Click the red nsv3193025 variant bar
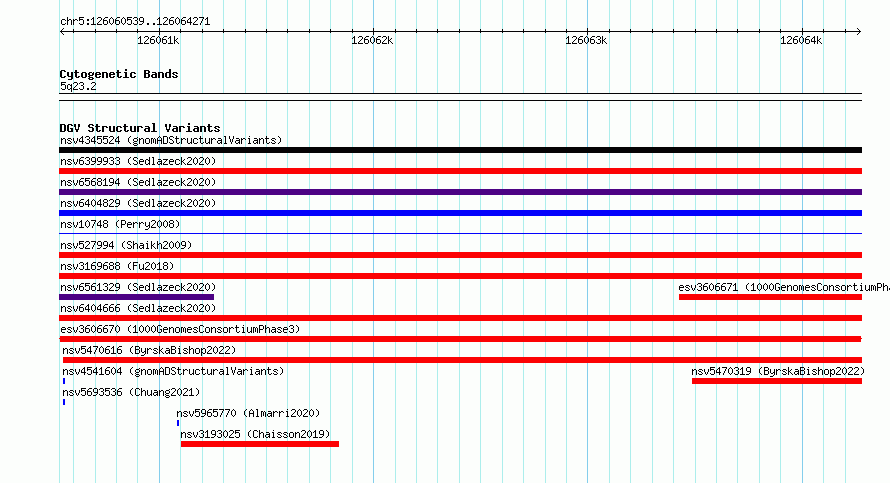Viewport: 890px width, 483px height. pos(260,444)
